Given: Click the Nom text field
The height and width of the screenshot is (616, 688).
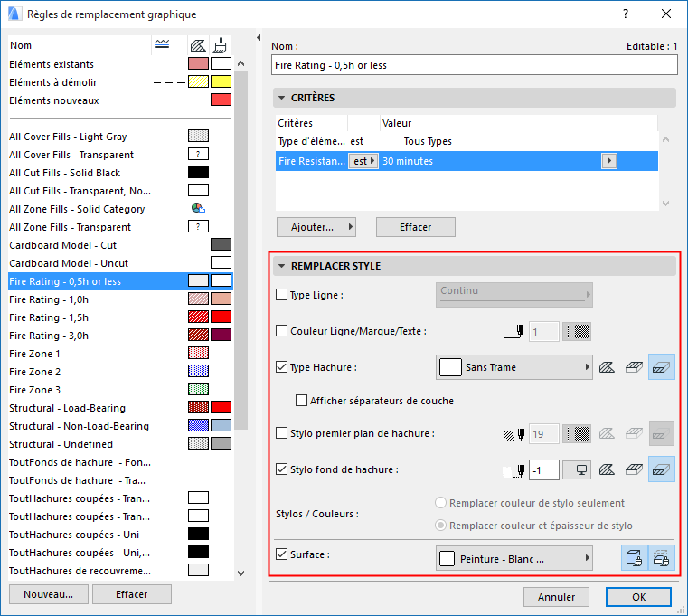Looking at the screenshot, I should pyautogui.click(x=475, y=65).
